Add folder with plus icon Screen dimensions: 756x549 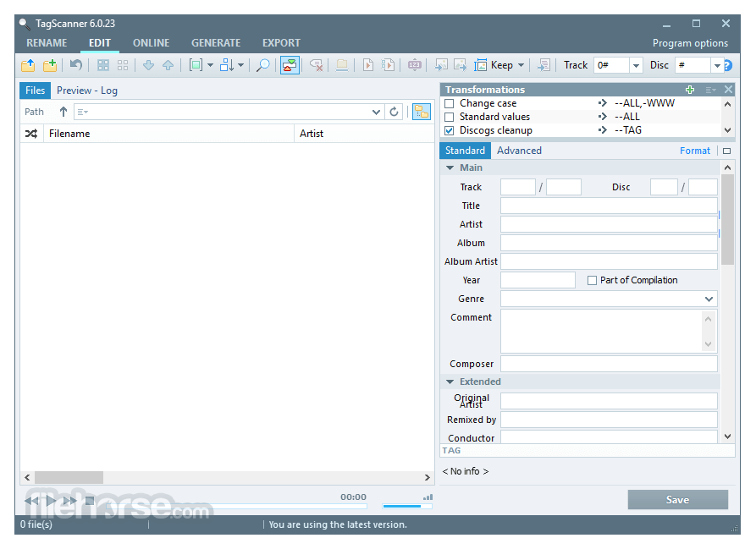[x=50, y=65]
